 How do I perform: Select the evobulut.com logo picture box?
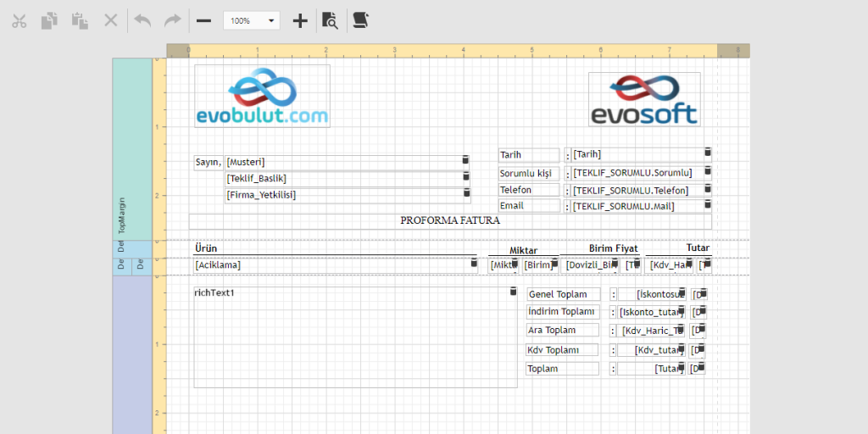(x=262, y=96)
